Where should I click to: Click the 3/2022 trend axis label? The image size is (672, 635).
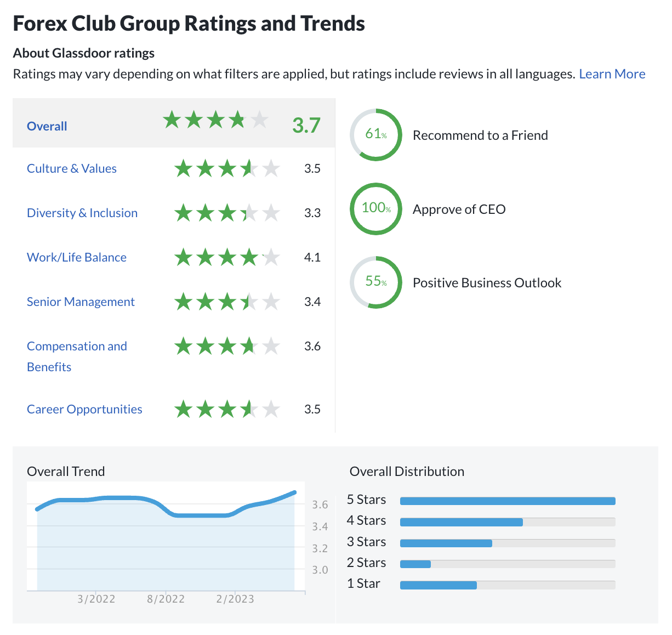[x=96, y=599]
